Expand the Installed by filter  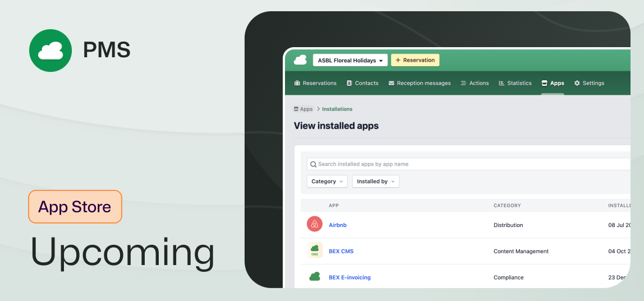point(375,181)
